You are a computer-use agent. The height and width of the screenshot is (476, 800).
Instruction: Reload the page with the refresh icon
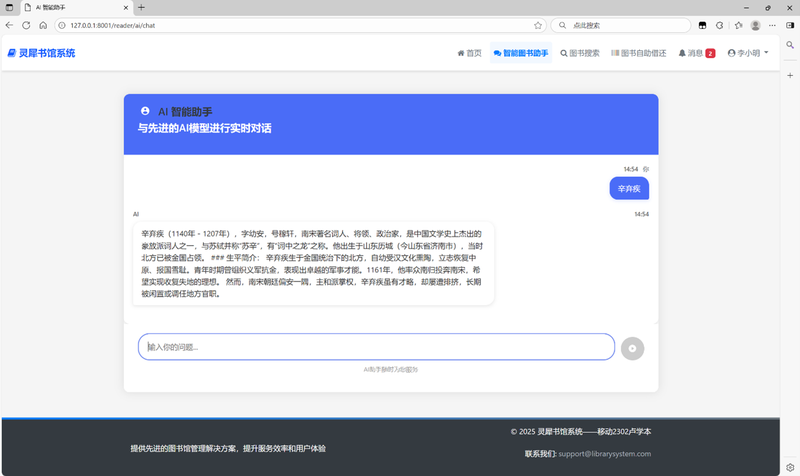coord(26,25)
